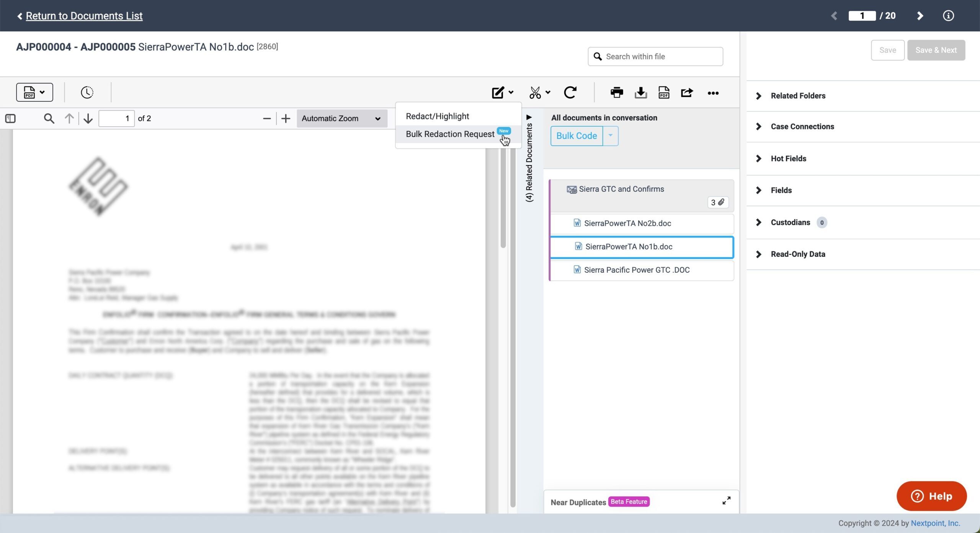Open the Bulk Code dropdown arrow

(611, 136)
